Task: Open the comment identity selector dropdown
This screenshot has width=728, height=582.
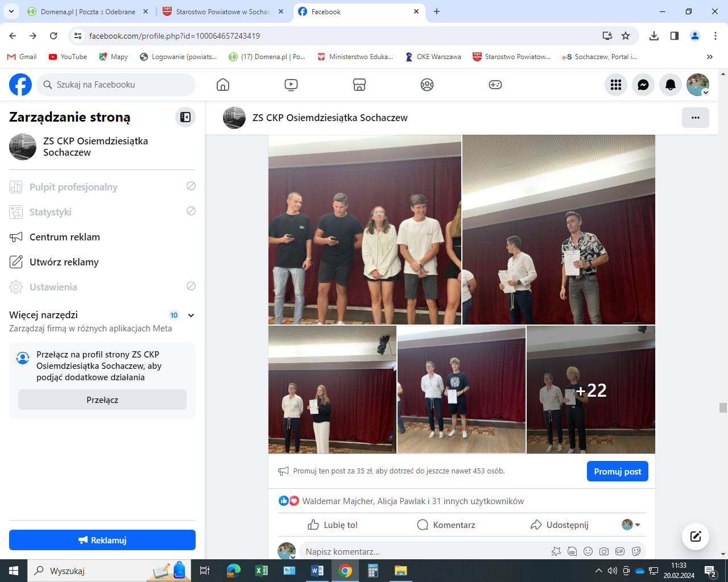Action: [631, 525]
